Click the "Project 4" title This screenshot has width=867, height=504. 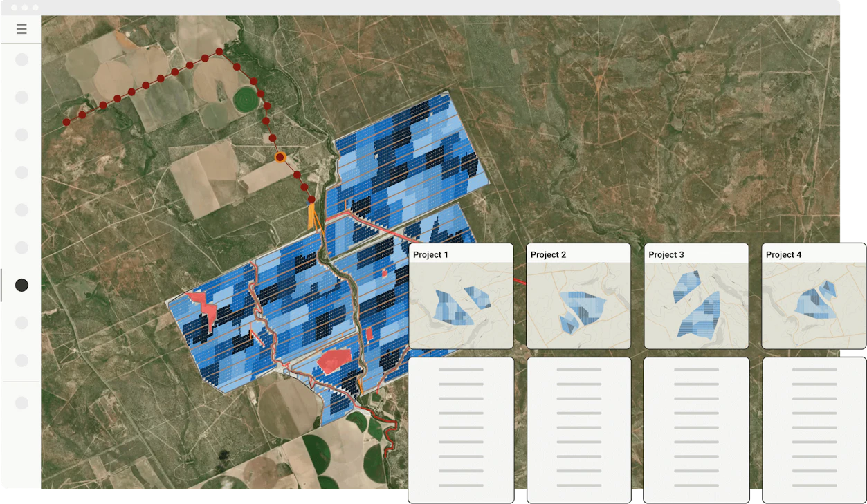(x=784, y=254)
